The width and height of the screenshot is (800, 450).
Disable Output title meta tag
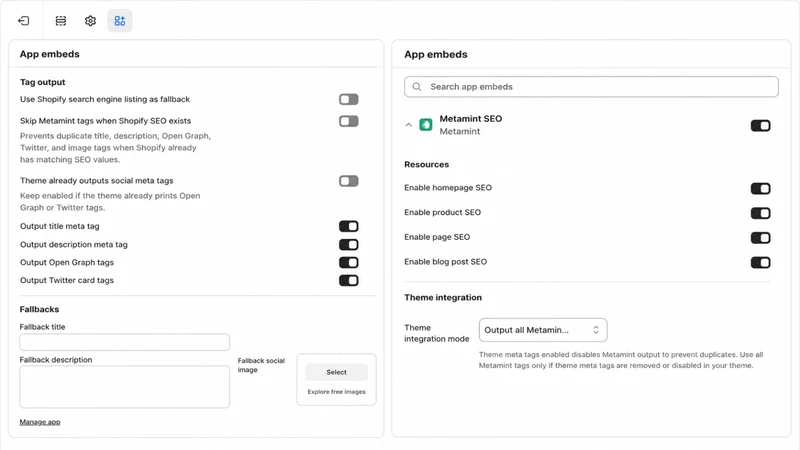coord(348,226)
